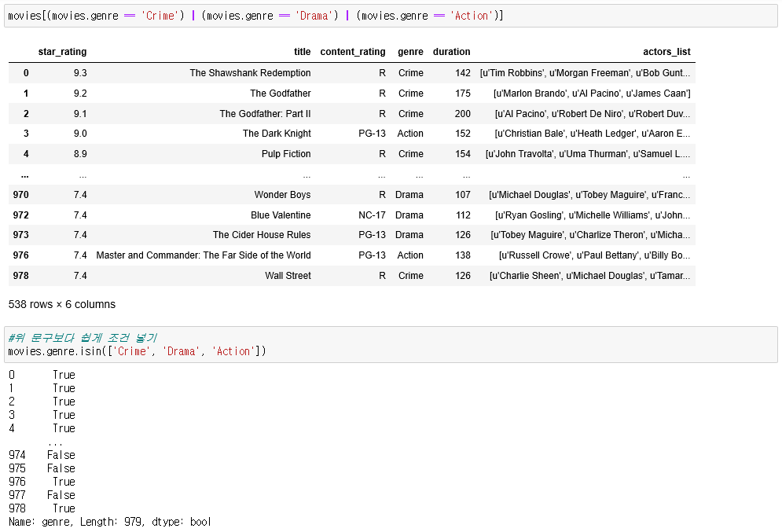
Task: Select Master and Commander title cell
Action: (x=204, y=255)
